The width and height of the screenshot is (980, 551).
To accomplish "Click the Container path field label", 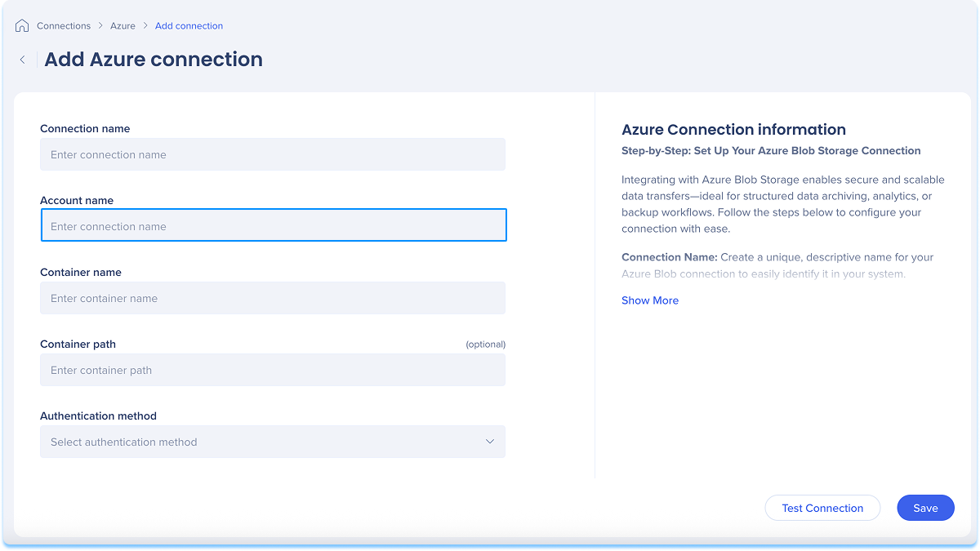I will [78, 344].
